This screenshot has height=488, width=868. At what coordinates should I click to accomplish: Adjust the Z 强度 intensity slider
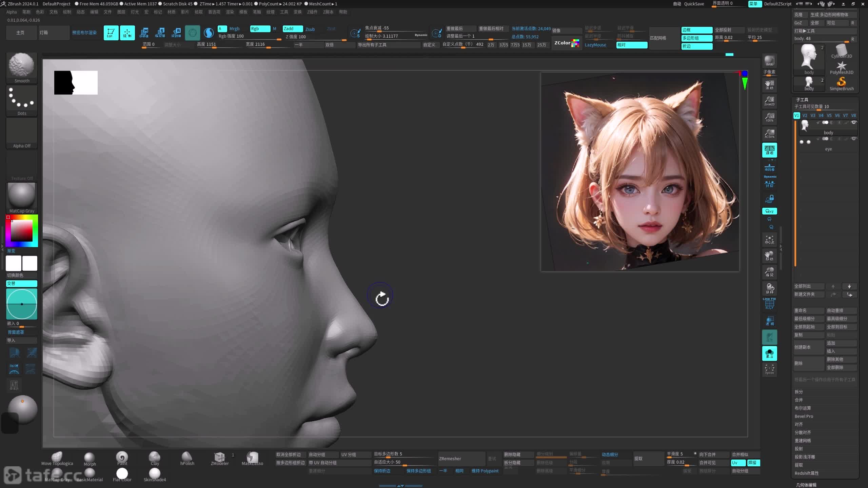[316, 37]
